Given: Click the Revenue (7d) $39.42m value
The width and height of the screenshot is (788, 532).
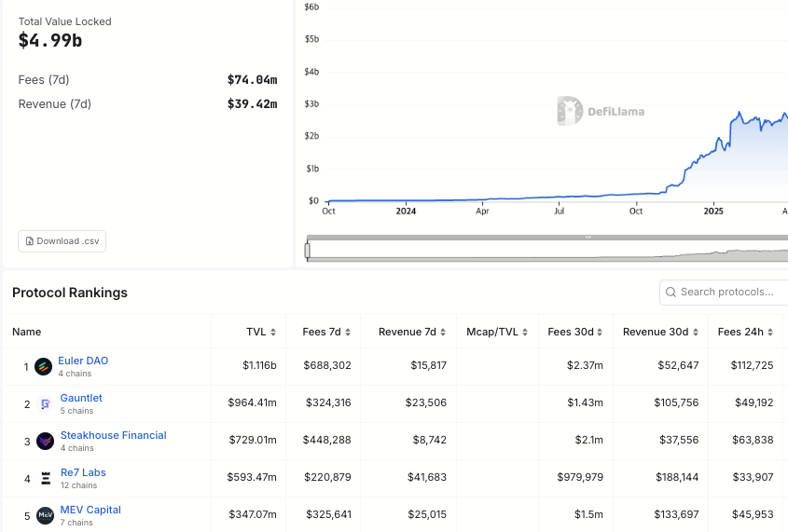Looking at the screenshot, I should click(253, 104).
